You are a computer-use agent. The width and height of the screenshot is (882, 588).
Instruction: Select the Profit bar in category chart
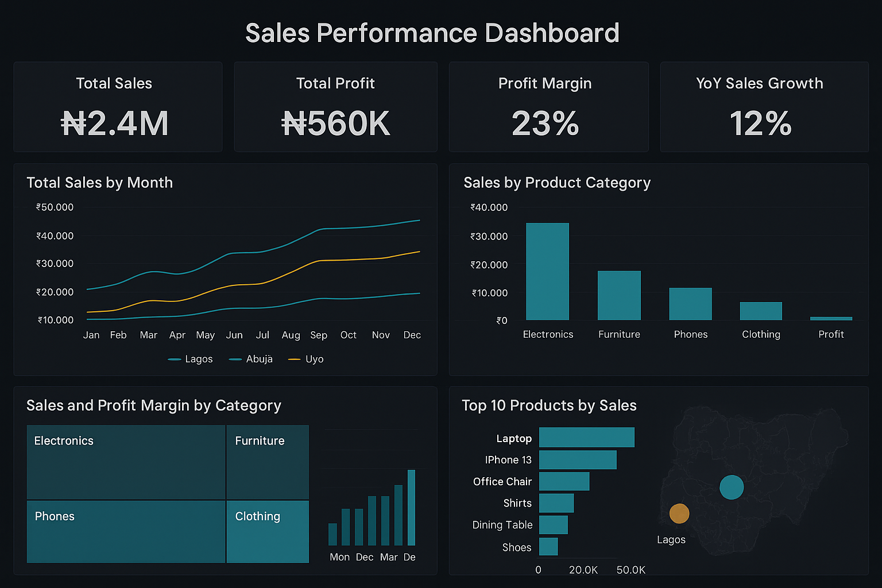point(831,318)
